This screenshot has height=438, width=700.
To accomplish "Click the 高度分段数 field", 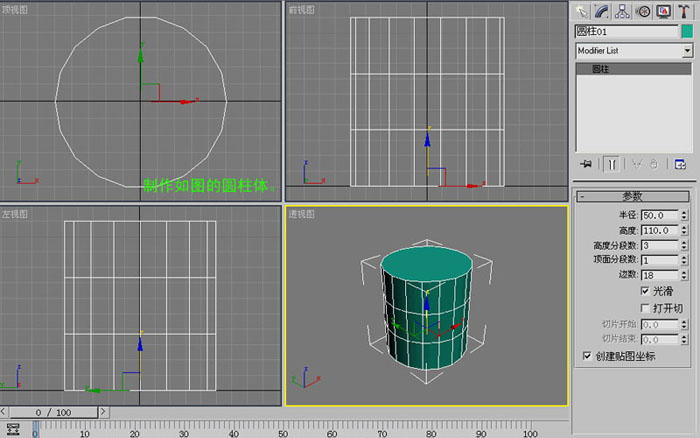I will (659, 246).
